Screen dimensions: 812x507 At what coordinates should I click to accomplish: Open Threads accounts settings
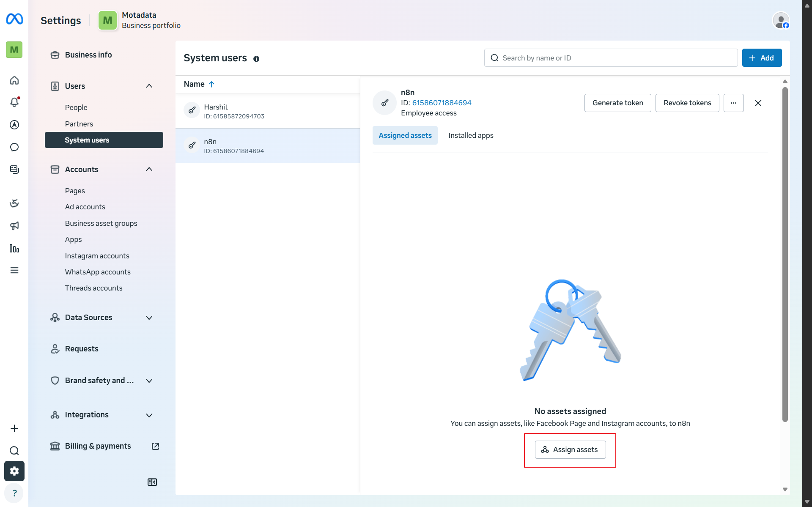pos(94,288)
